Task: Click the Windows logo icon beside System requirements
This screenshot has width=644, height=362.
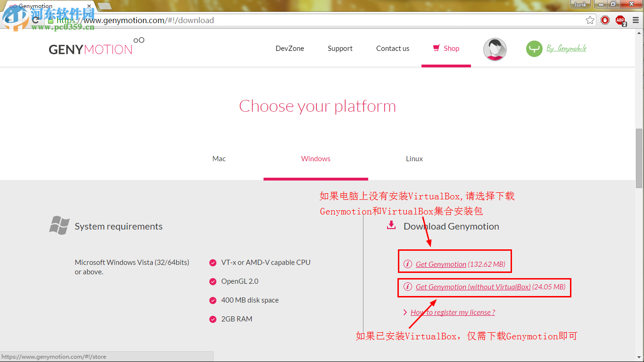Action: 59,225
